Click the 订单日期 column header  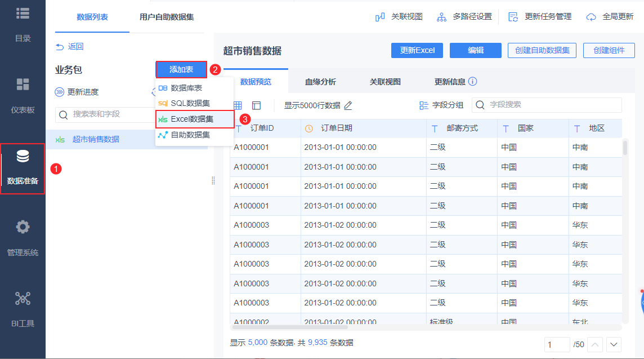coord(364,128)
